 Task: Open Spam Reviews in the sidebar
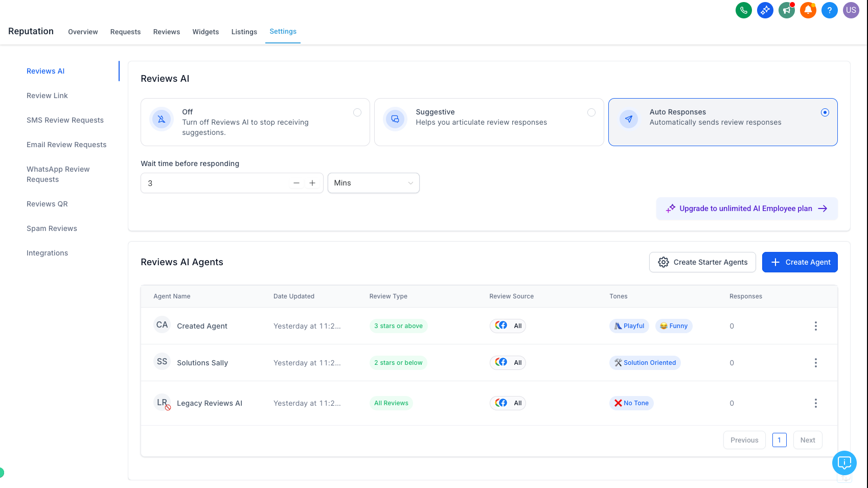click(x=52, y=228)
